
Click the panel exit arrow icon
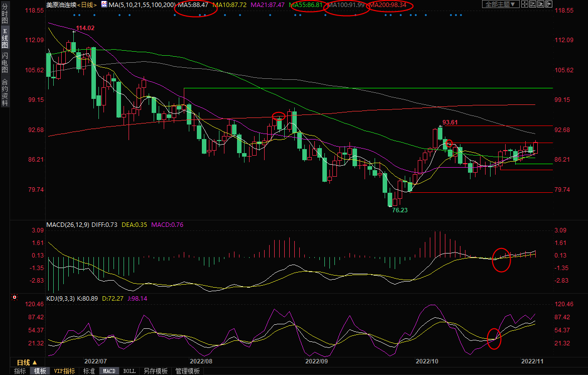point(549,4)
